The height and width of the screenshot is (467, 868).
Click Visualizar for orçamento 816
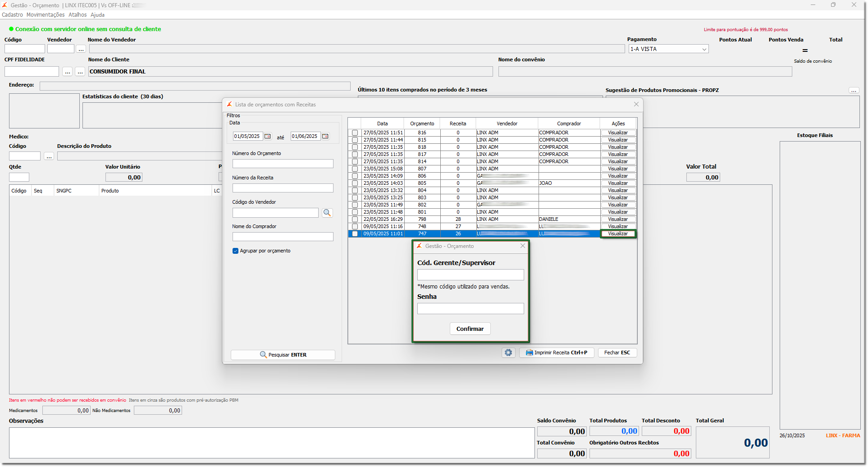click(618, 133)
